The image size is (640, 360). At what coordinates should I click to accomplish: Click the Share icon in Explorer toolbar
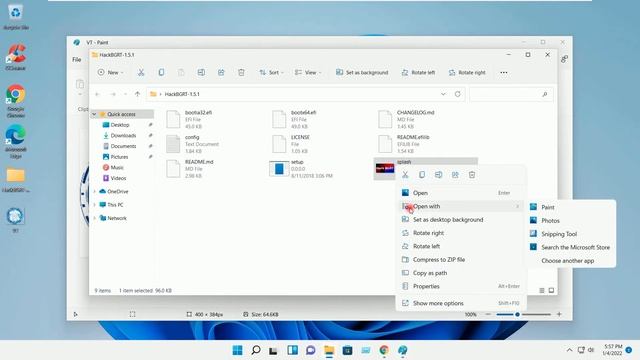click(x=221, y=72)
